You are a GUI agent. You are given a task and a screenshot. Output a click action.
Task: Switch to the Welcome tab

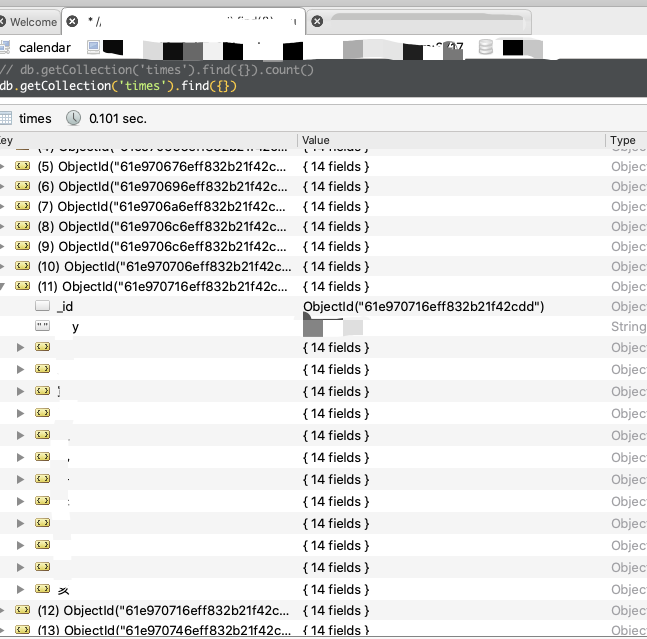tap(33, 21)
